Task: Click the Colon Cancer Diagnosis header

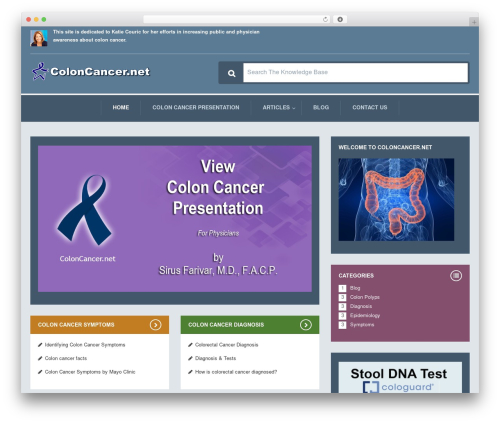Action: pyautogui.click(x=226, y=325)
